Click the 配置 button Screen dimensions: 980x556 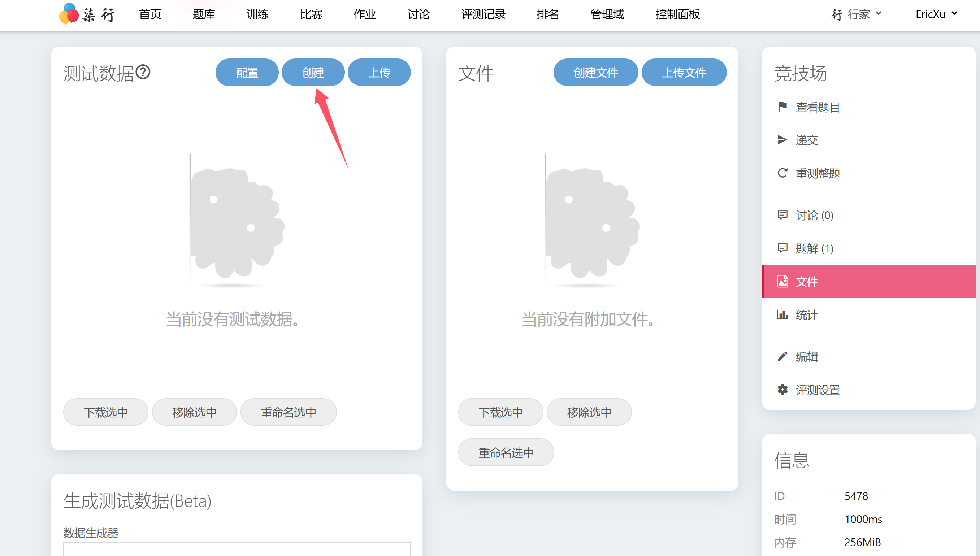point(247,72)
